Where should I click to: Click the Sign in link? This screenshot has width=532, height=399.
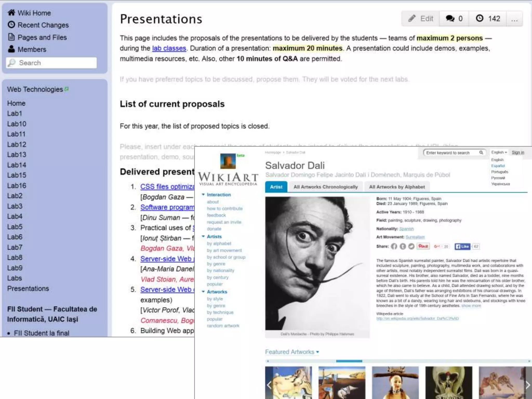click(x=518, y=152)
